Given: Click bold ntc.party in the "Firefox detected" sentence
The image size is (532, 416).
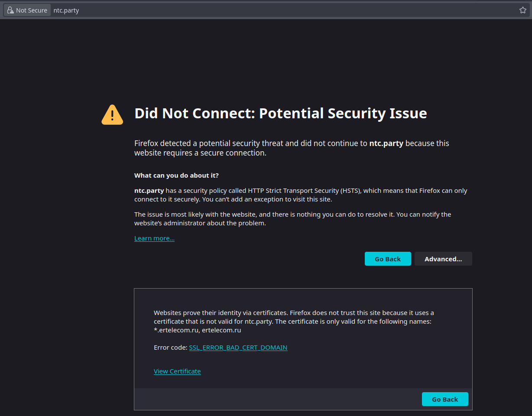Looking at the screenshot, I should tap(386, 143).
